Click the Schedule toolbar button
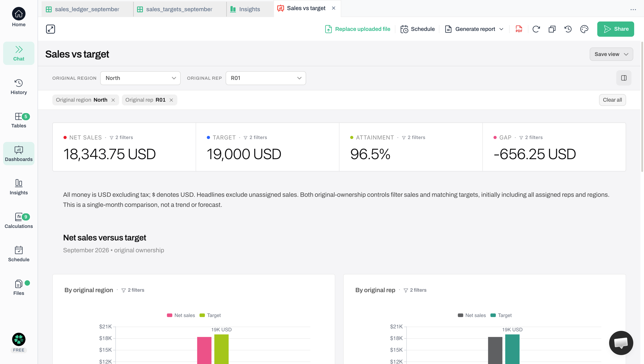The height and width of the screenshot is (364, 644). [417, 29]
